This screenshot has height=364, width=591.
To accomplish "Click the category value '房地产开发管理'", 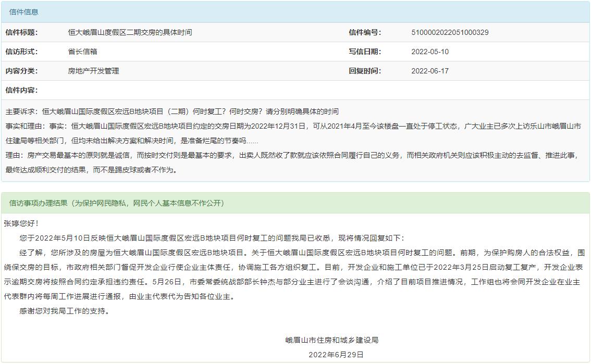I will (x=93, y=71).
